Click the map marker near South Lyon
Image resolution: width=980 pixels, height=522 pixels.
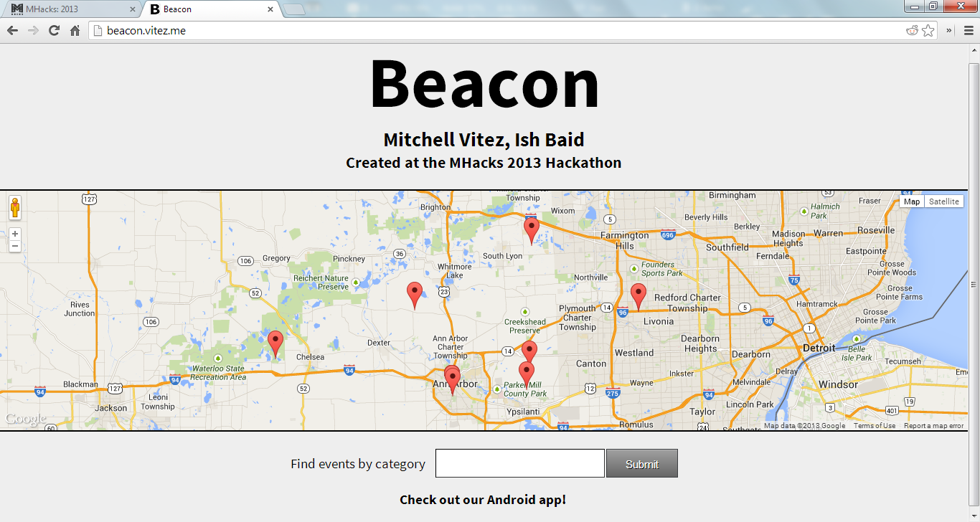532,232
